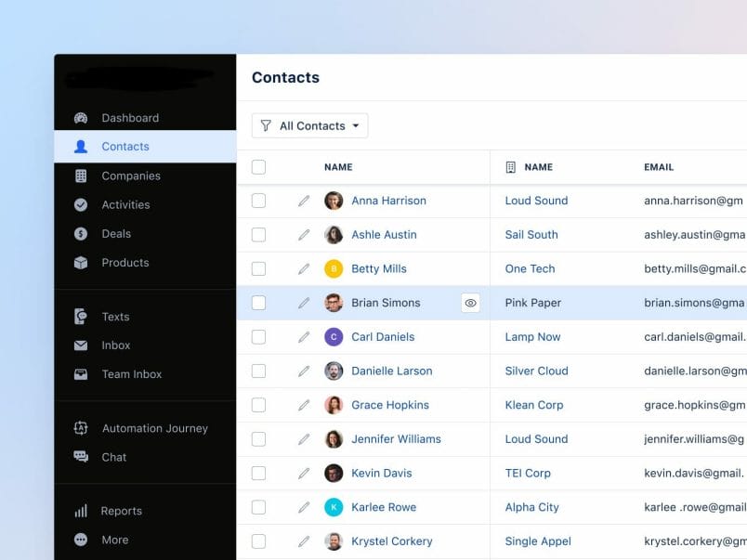
Task: Check the Anna Harrison row checkbox
Action: pyautogui.click(x=258, y=201)
